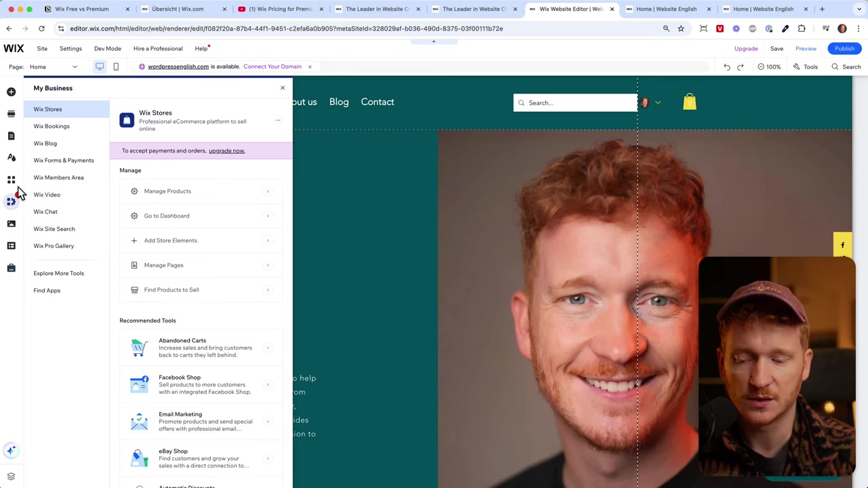Open eBay Shop recommended tool
Viewport: 868px width, 488px height.
(201, 458)
